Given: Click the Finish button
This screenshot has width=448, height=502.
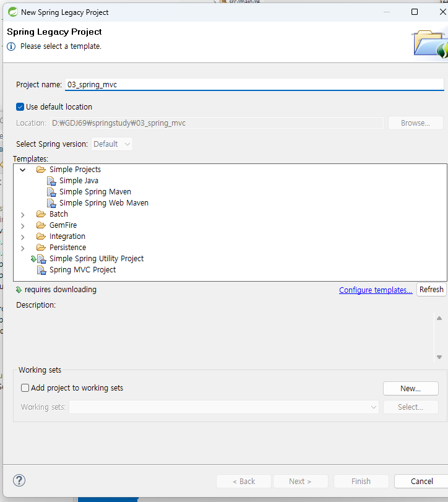Looking at the screenshot, I should pos(361,481).
